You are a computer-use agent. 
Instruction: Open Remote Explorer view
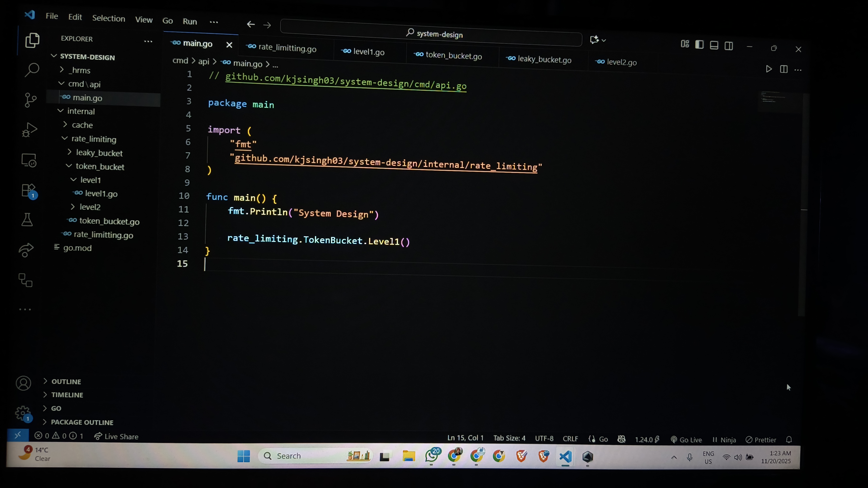29,160
